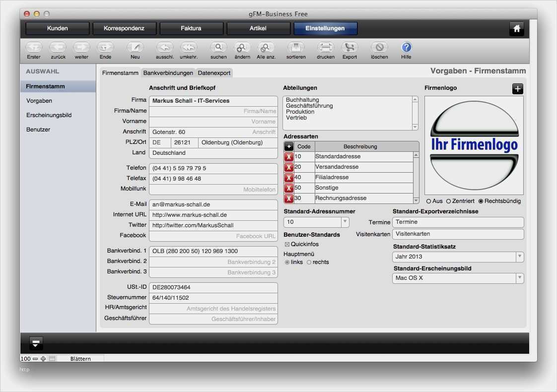Toggle the Quickinfos checkbox

(287, 244)
